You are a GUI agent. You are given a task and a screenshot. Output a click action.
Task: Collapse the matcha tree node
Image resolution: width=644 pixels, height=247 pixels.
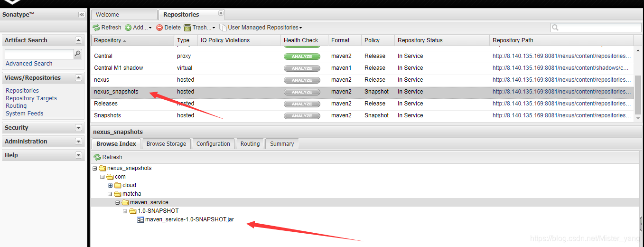(111, 194)
